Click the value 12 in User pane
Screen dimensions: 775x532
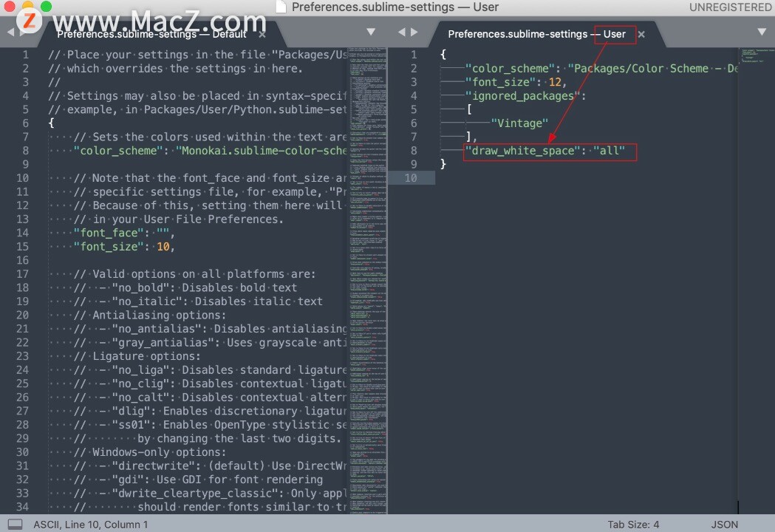[555, 82]
